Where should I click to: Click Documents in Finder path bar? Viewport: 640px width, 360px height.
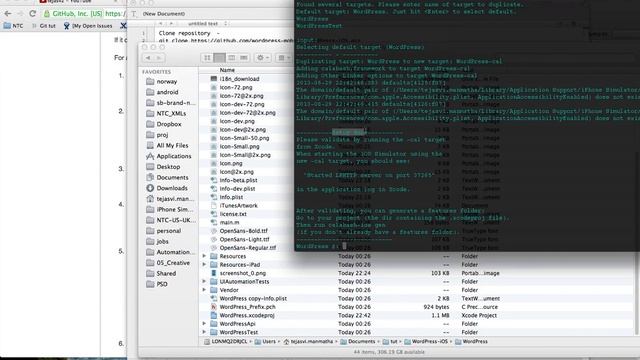click(358, 342)
